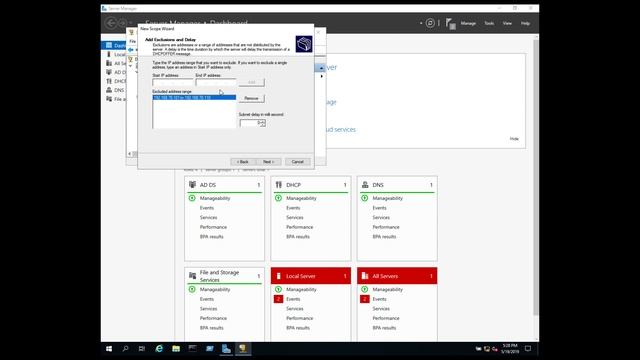The height and width of the screenshot is (360, 640).
Task: Open Command Prompt from the taskbar
Action: pyautogui.click(x=193, y=349)
